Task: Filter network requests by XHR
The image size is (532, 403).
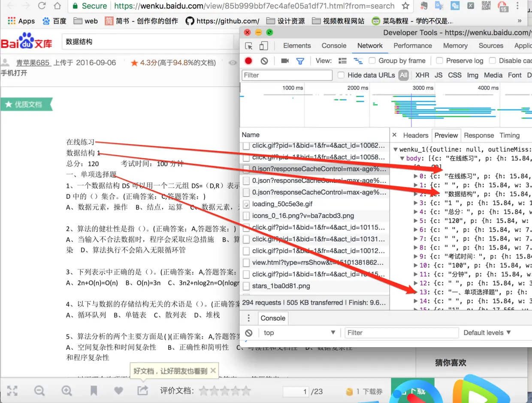Action: [x=422, y=75]
